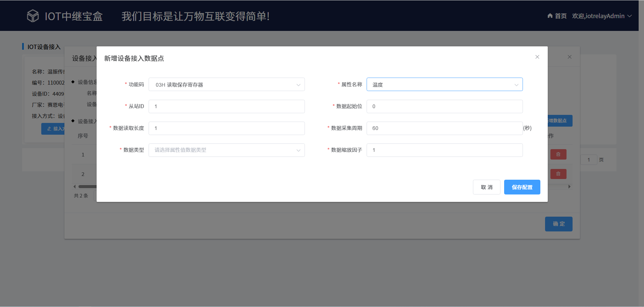This screenshot has width=644, height=307.
Task: Click the IOT relay box cube logo
Action: 33,16
